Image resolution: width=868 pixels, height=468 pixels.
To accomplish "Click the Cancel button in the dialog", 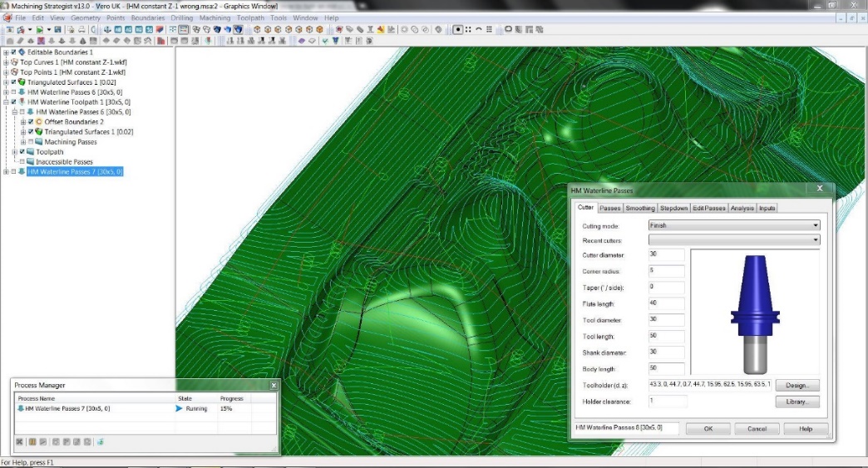I will coord(757,429).
